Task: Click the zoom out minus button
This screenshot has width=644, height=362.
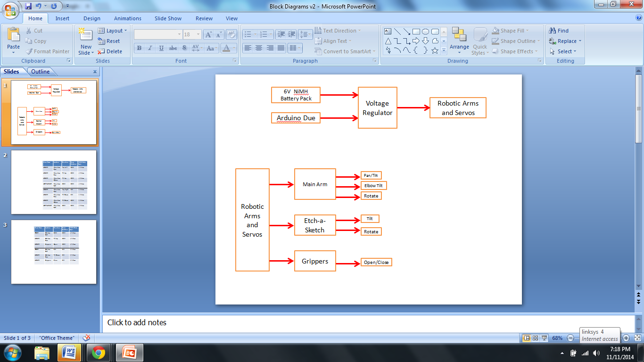Action: click(x=570, y=338)
